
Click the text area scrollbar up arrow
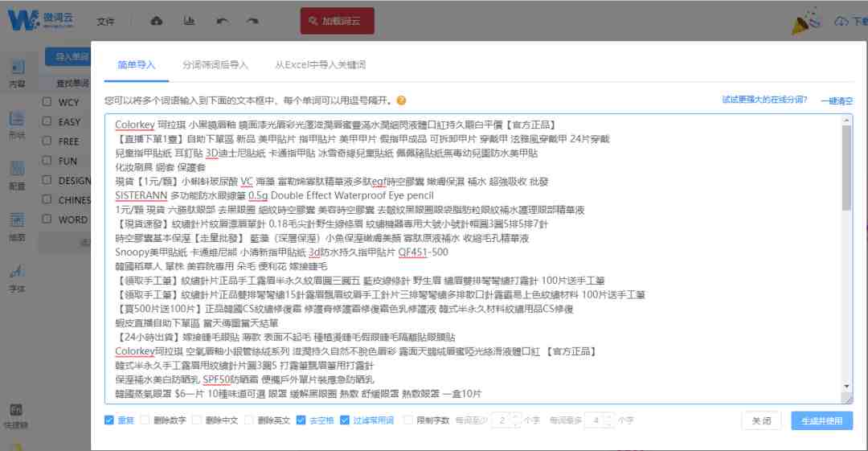tap(847, 120)
